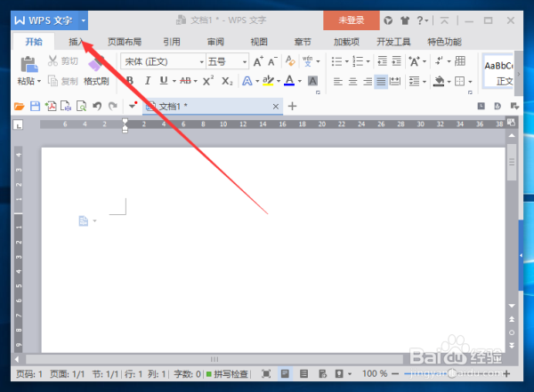Toggle character shading A button
Viewport: 534px width, 392px height.
(x=312, y=81)
